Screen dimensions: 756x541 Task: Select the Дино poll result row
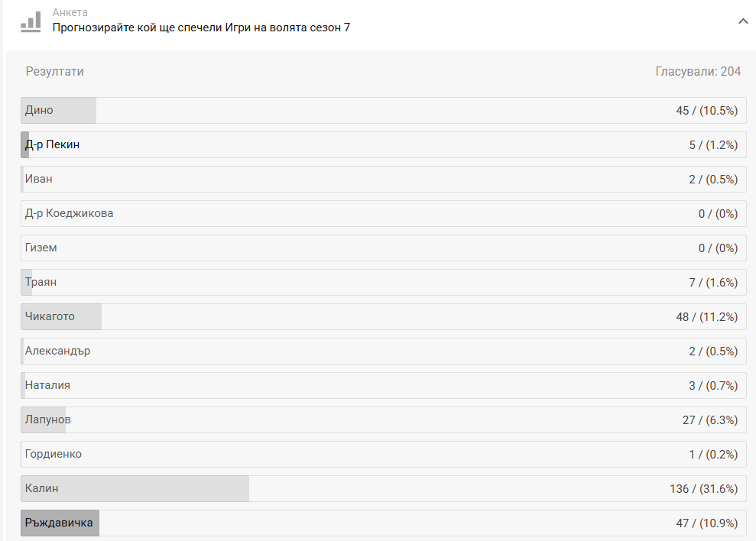pos(383,110)
